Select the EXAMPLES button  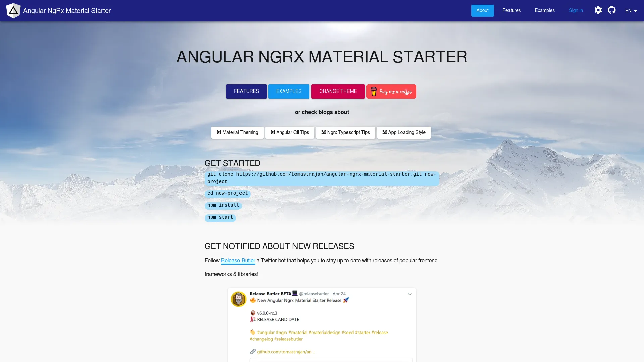[x=288, y=91]
